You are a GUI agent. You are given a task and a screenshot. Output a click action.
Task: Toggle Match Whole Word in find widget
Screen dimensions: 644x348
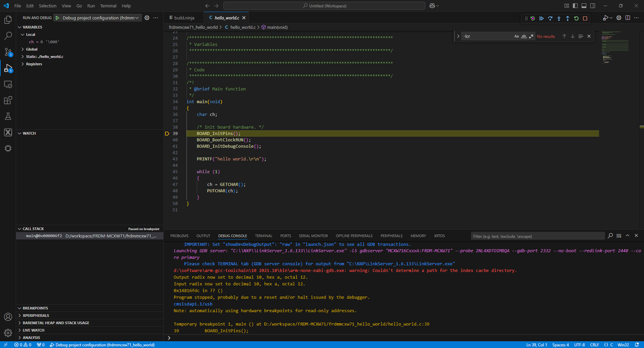pyautogui.click(x=524, y=36)
